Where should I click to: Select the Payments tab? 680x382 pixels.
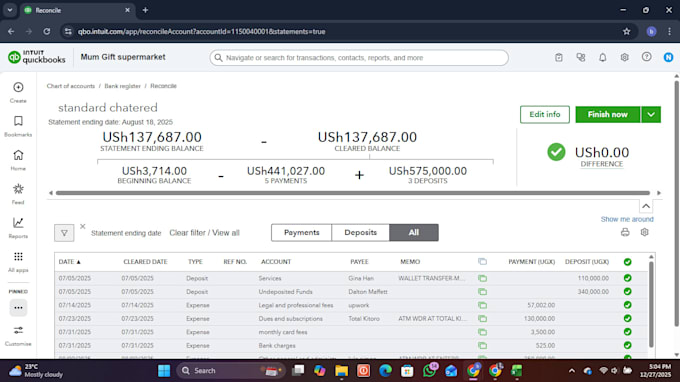tap(301, 232)
